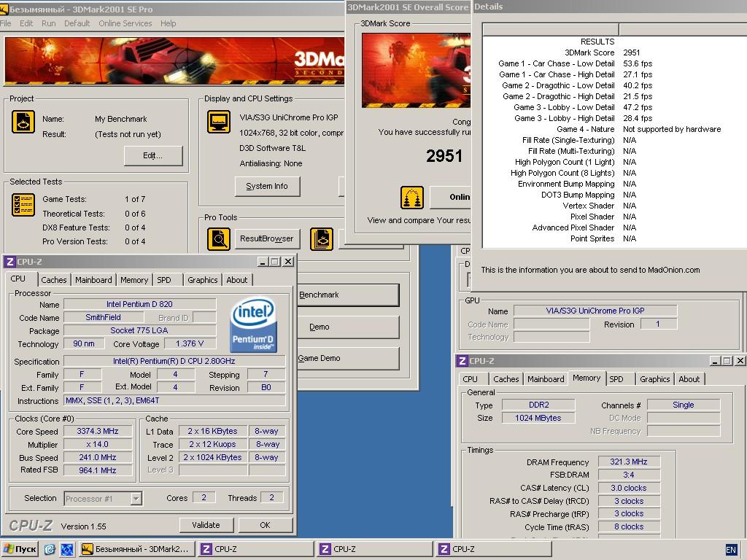Open the Default menu in 3DMark2001
Screen dimensions: 747x560
click(x=77, y=23)
